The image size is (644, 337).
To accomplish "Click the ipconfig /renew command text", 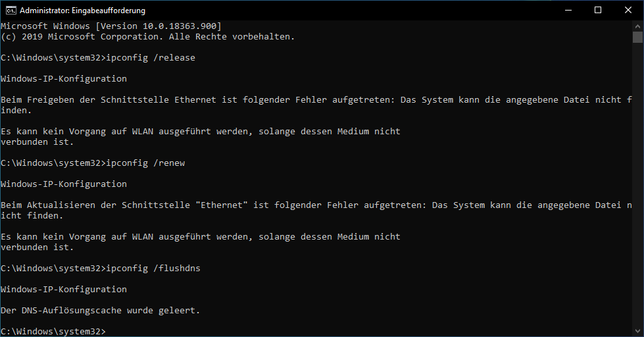I will point(145,163).
